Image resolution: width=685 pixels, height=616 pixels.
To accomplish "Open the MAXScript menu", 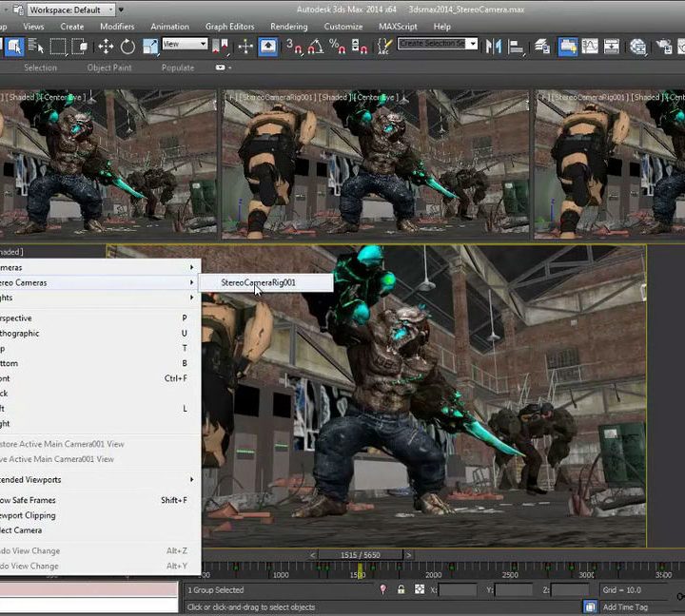I will (398, 27).
